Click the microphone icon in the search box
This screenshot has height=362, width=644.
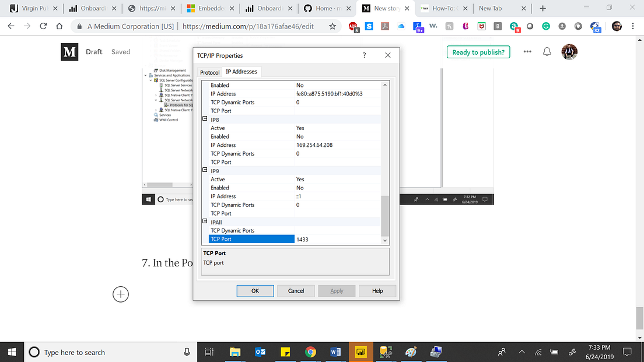186,352
